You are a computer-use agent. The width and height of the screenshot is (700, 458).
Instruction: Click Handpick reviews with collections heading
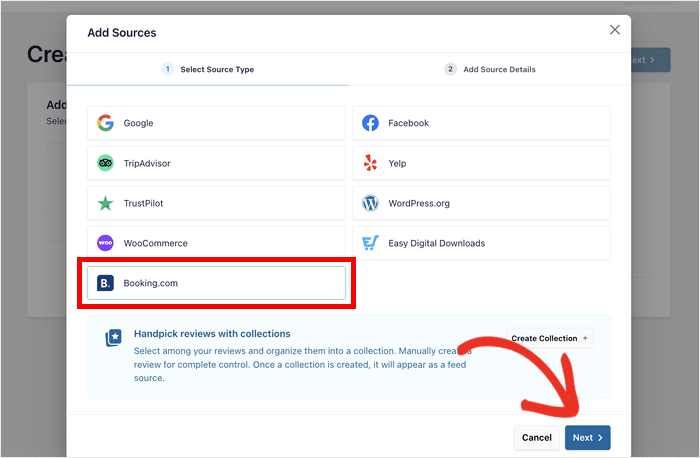212,334
